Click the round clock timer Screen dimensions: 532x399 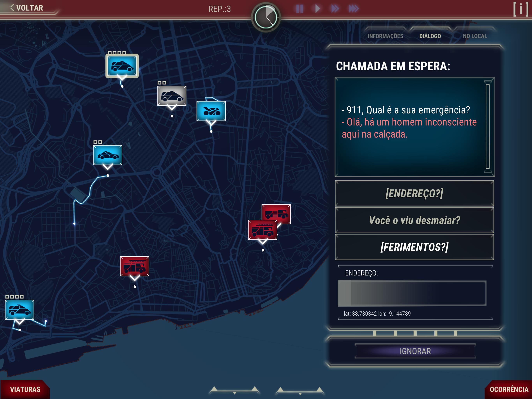[x=266, y=17]
